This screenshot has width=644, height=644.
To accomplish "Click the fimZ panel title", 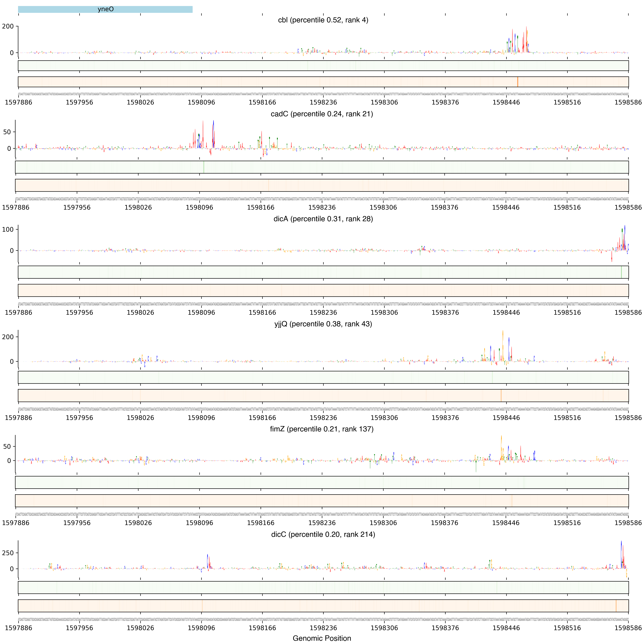I will (x=322, y=429).
